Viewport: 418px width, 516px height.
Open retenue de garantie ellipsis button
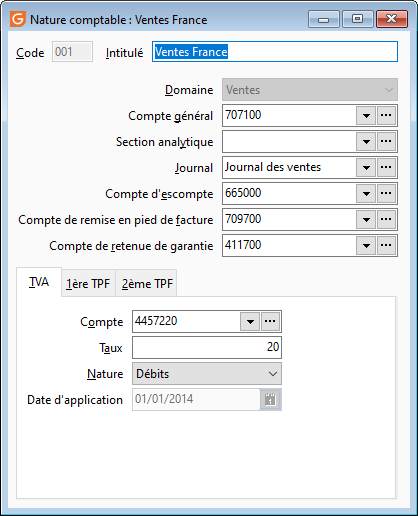(386, 245)
